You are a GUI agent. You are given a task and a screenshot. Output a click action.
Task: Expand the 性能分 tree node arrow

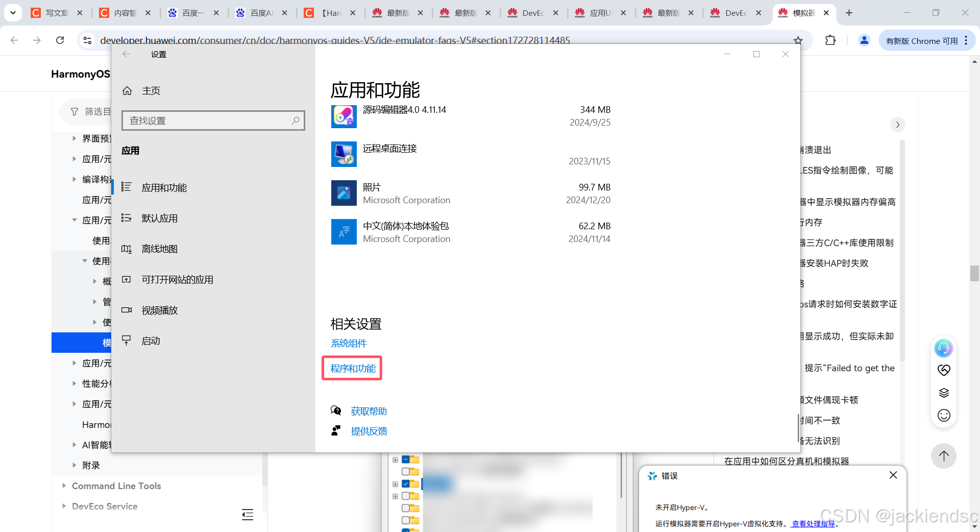click(x=74, y=383)
